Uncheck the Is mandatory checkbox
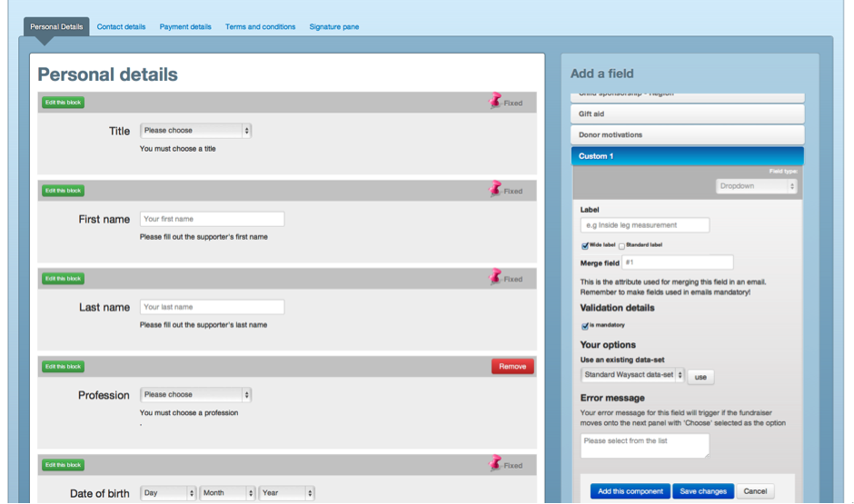Viewport: 854px width, 504px height. 585,325
